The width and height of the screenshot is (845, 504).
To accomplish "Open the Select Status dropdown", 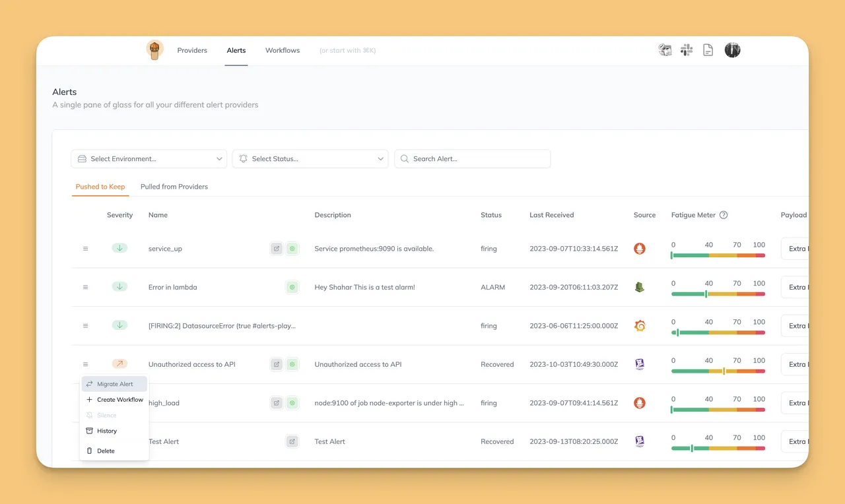I will point(310,158).
